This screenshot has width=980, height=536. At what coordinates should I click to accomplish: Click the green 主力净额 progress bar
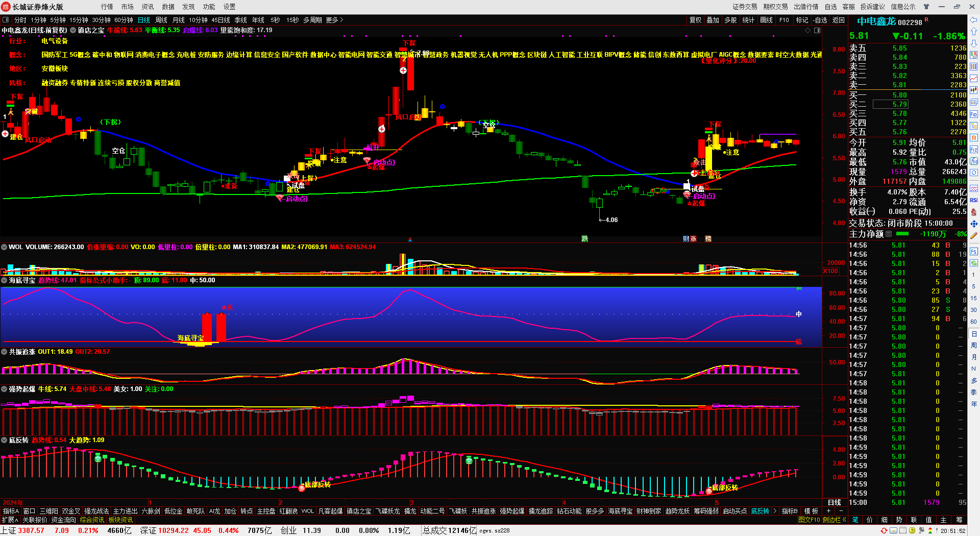coord(902,234)
